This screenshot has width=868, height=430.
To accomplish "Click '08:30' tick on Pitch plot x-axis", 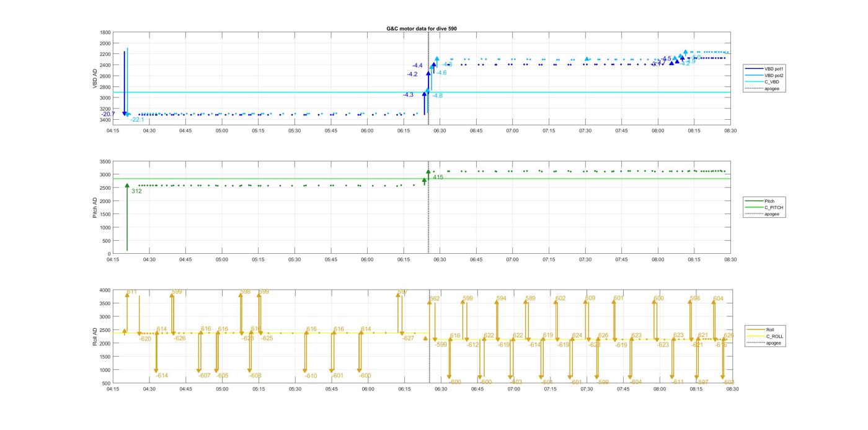I will [x=730, y=259].
